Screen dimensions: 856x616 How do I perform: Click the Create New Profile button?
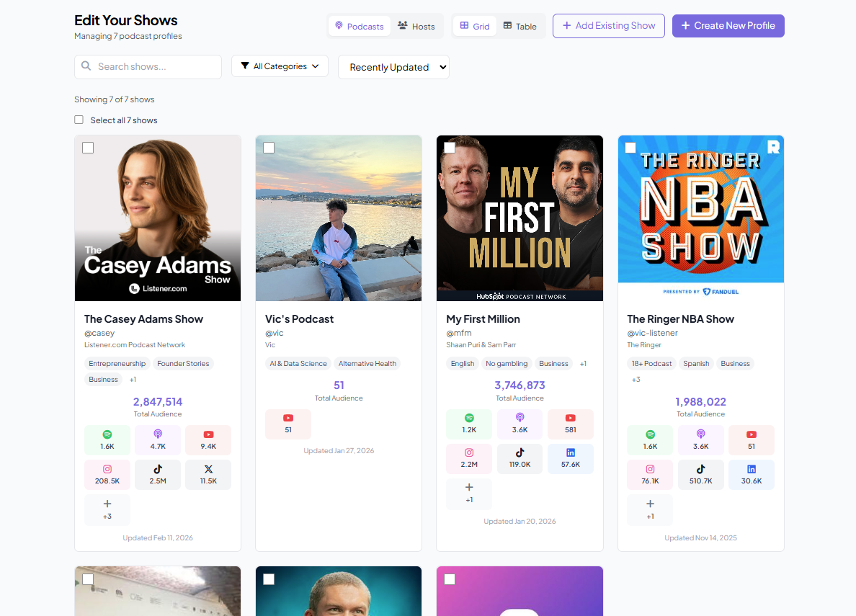[x=728, y=26]
